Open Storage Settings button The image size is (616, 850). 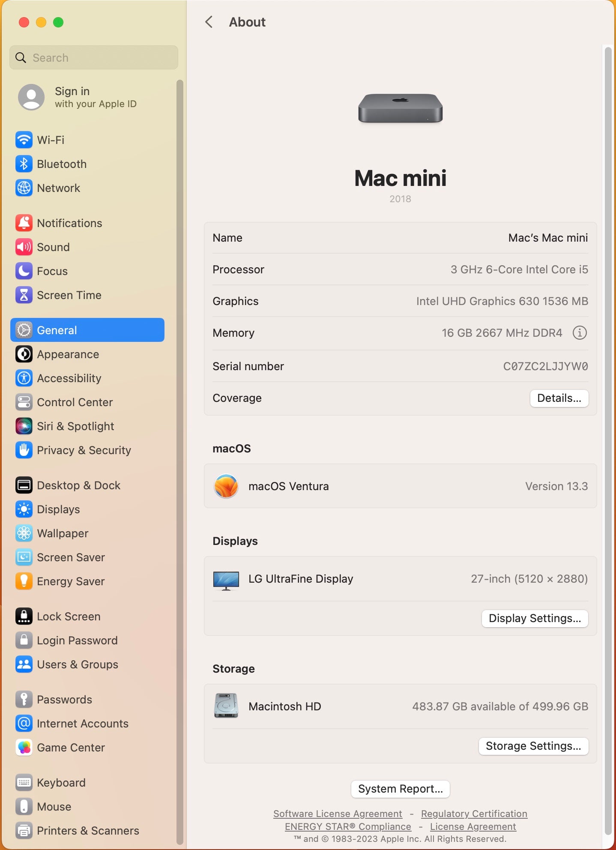click(x=533, y=746)
